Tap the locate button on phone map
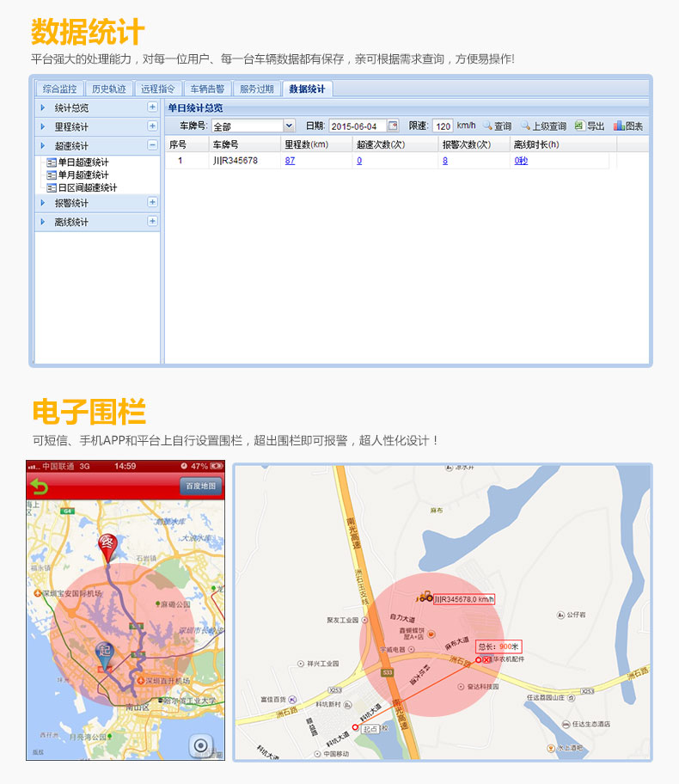This screenshot has width=679, height=784. pyautogui.click(x=202, y=745)
